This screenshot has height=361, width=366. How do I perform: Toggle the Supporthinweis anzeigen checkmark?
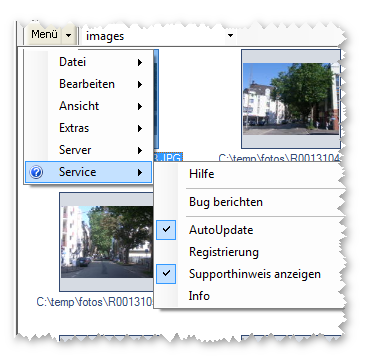(x=166, y=274)
